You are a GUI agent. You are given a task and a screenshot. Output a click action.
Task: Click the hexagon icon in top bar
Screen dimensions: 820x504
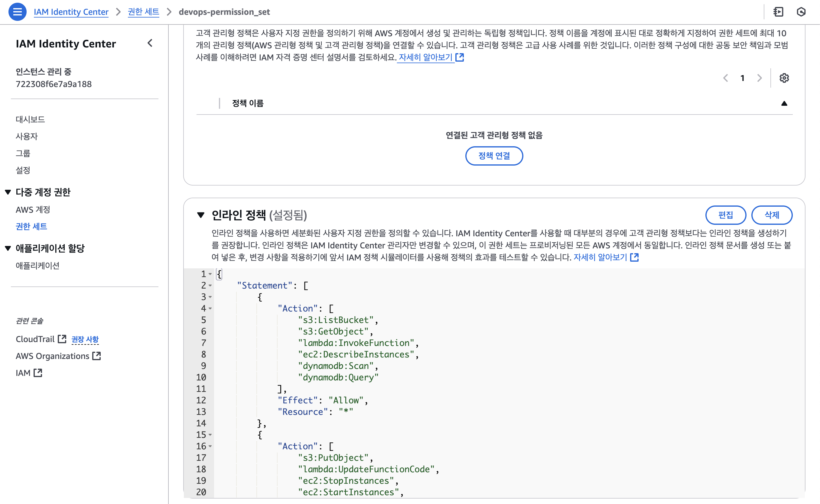pyautogui.click(x=801, y=12)
